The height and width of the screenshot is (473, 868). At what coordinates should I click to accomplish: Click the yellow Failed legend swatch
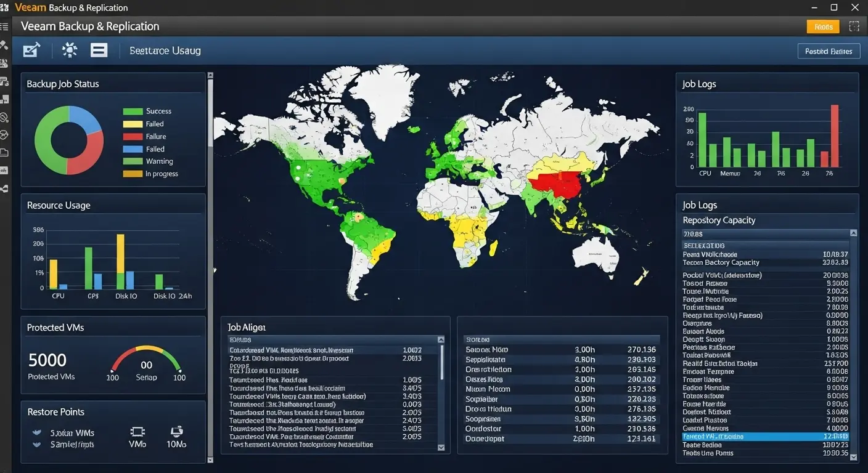(x=133, y=124)
